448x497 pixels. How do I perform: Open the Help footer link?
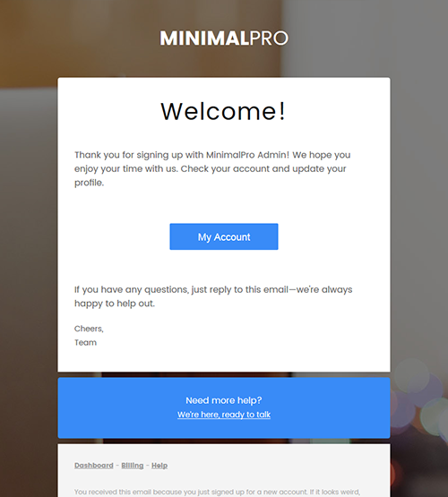point(159,466)
